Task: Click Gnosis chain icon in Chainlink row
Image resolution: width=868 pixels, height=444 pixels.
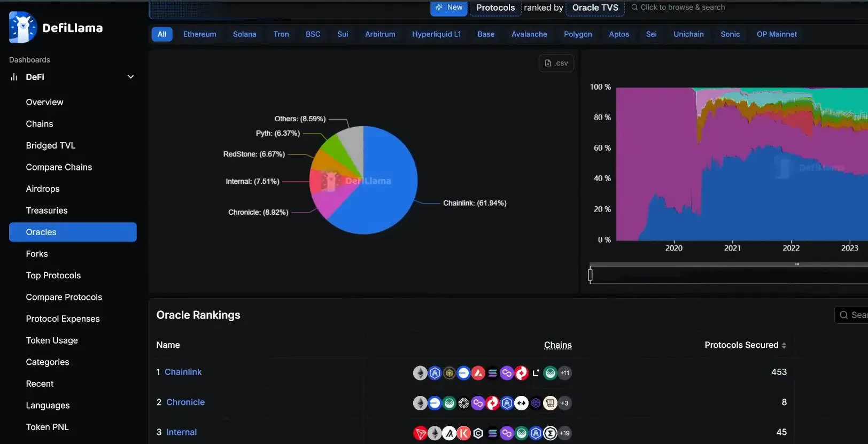Action: (550, 373)
